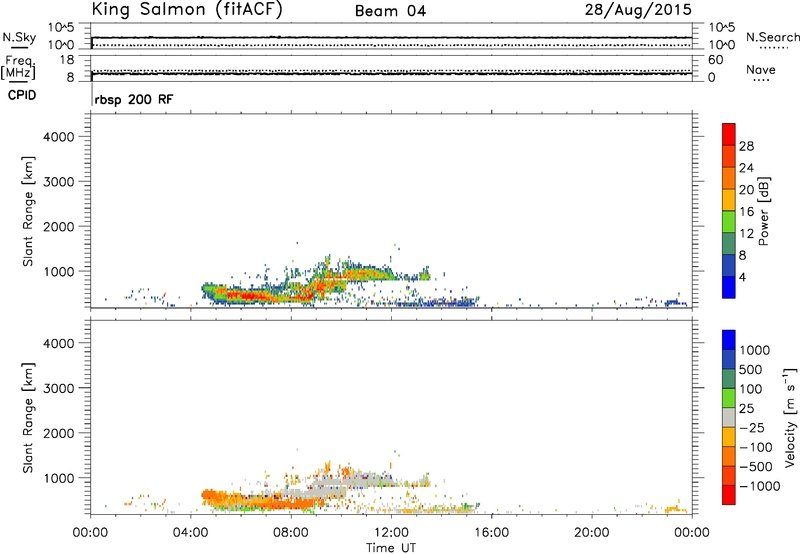Click the Slant Range label of velocity panel
This screenshot has width=800, height=554.
(28, 418)
